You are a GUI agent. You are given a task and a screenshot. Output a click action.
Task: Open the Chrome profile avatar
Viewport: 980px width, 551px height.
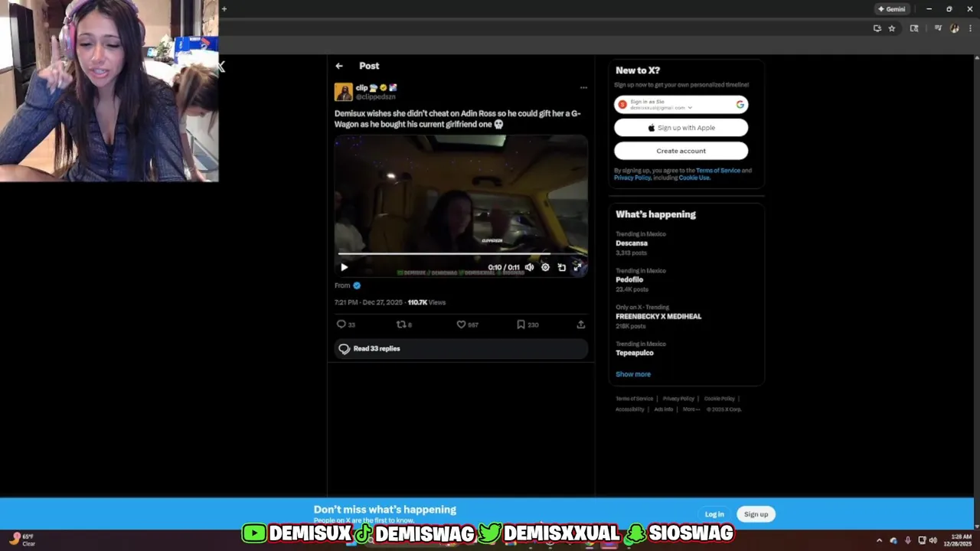954,28
